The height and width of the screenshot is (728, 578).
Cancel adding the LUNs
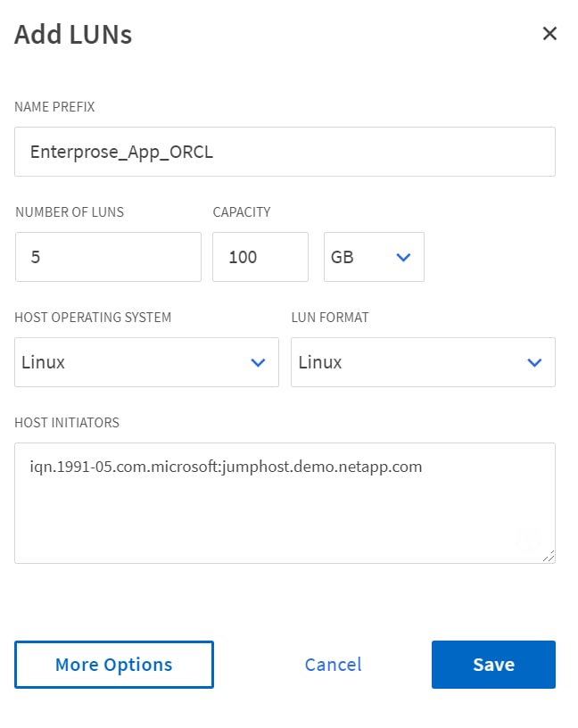[333, 665]
